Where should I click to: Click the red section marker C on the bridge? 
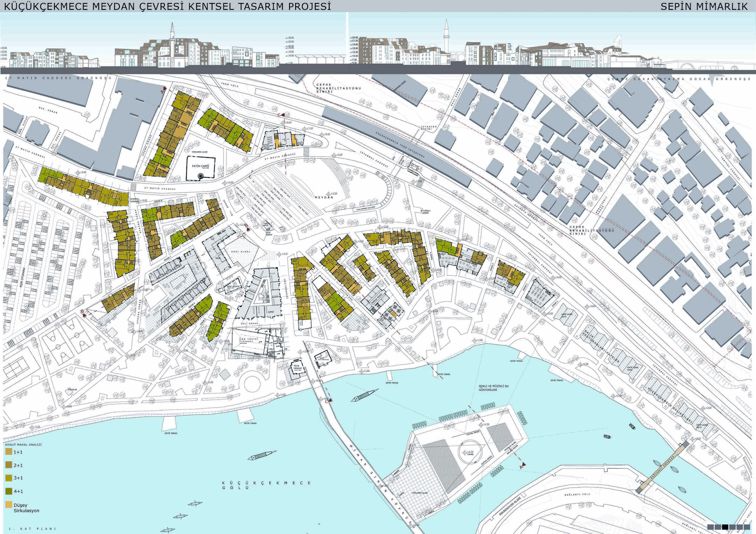click(328, 400)
